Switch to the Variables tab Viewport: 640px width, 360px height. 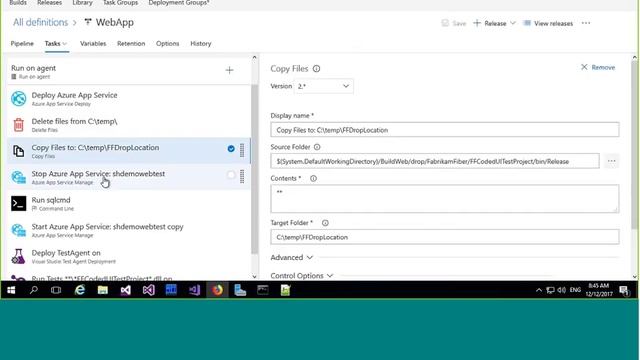[93, 44]
